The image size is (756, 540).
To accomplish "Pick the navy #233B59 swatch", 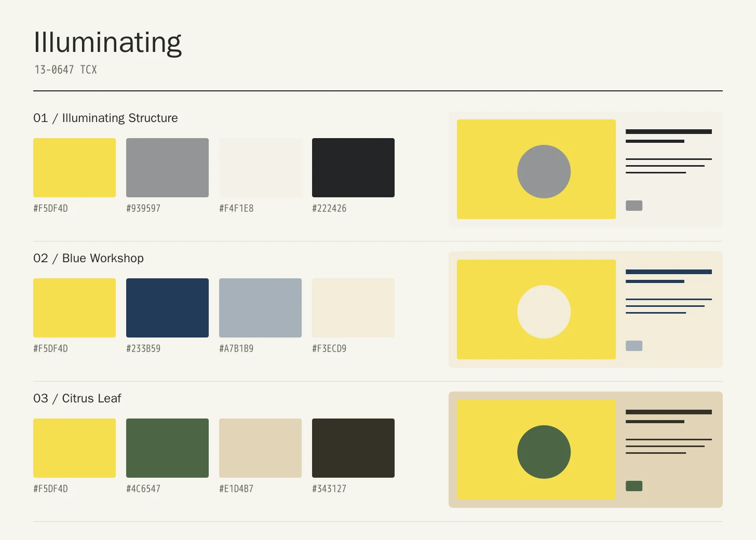I will pos(167,308).
